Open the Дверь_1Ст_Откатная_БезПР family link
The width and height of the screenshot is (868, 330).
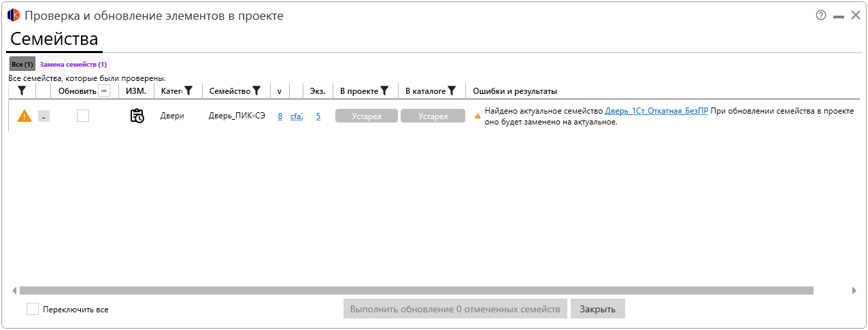click(x=656, y=112)
